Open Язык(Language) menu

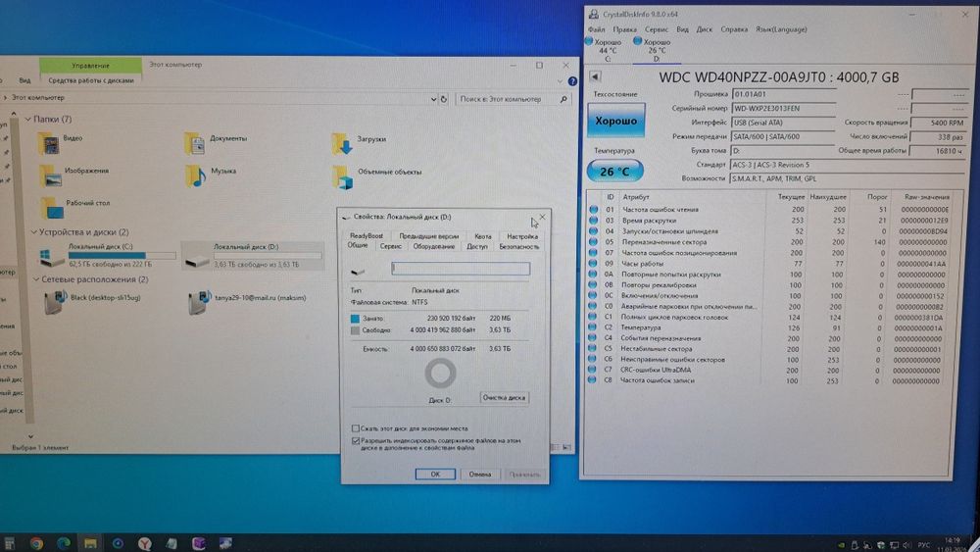(x=781, y=29)
